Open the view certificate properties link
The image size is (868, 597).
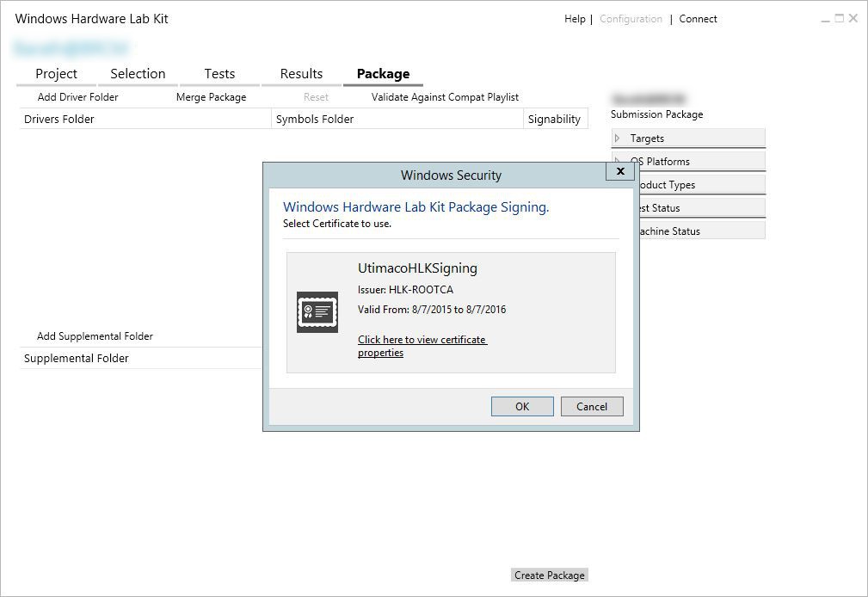[x=422, y=346]
